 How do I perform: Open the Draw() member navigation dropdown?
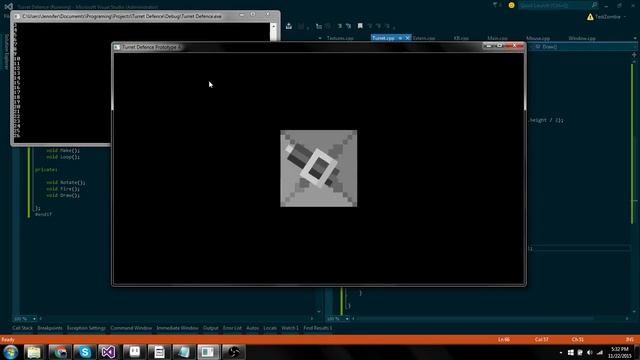pyautogui.click(x=584, y=47)
